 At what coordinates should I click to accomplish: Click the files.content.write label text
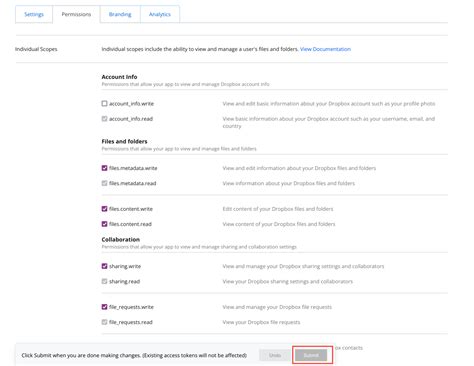point(131,209)
